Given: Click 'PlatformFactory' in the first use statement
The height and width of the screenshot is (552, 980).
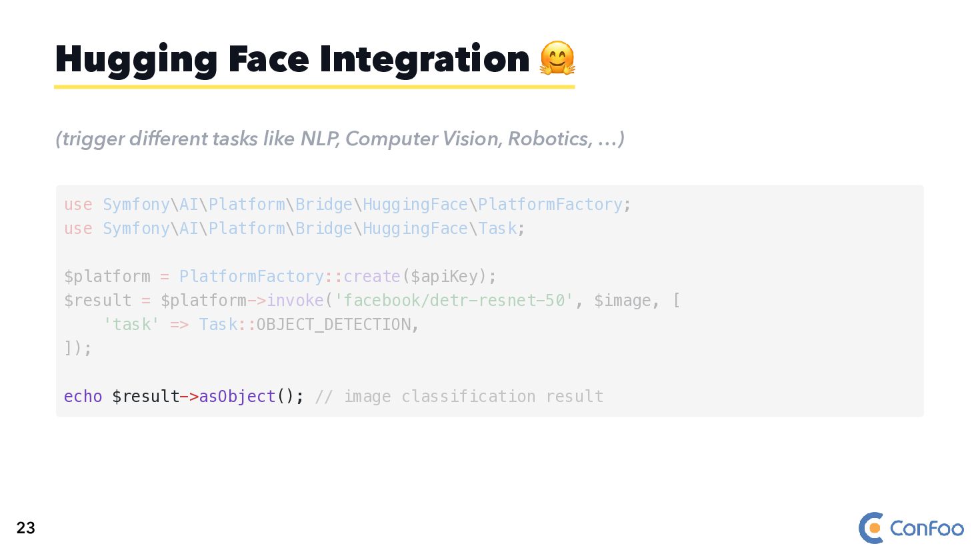Looking at the screenshot, I should [550, 205].
